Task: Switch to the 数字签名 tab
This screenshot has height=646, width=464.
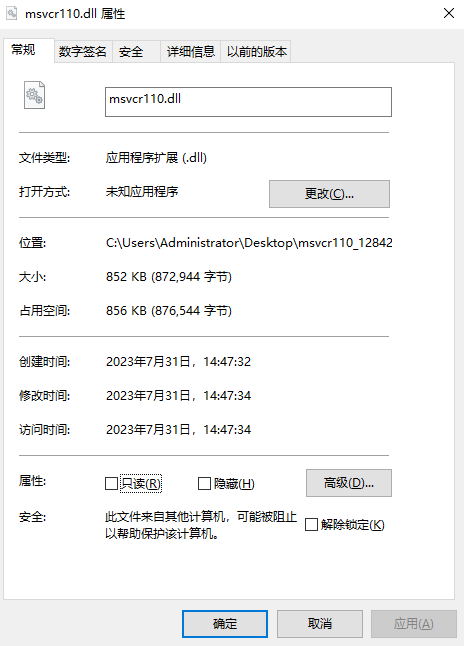Action: point(83,51)
